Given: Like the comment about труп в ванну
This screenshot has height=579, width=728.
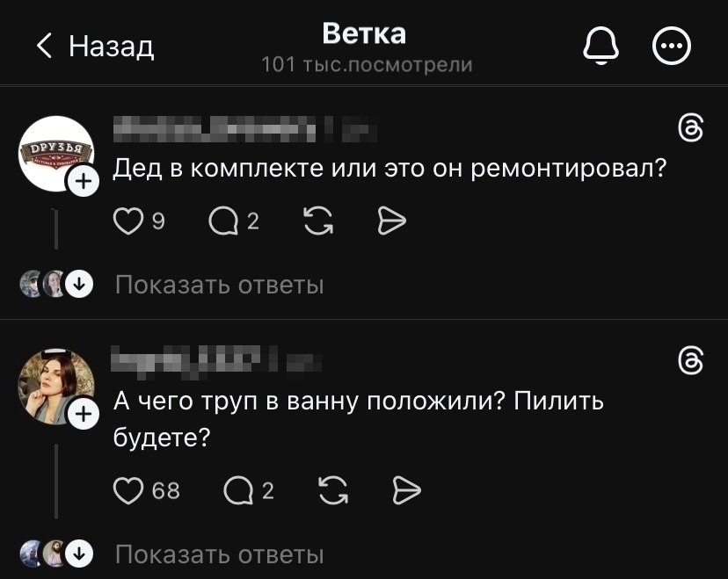Looking at the screenshot, I should pyautogui.click(x=128, y=490).
